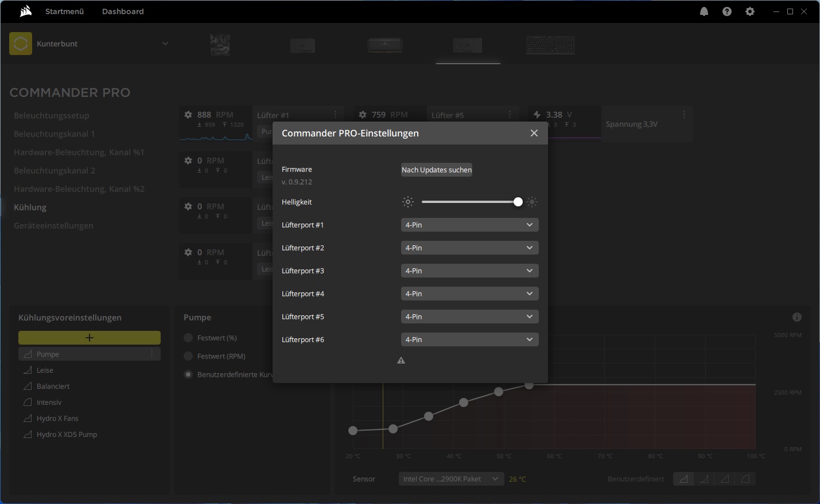This screenshot has height=504, width=820.
Task: Select the Hydro X Fans preset
Action: coord(57,419)
